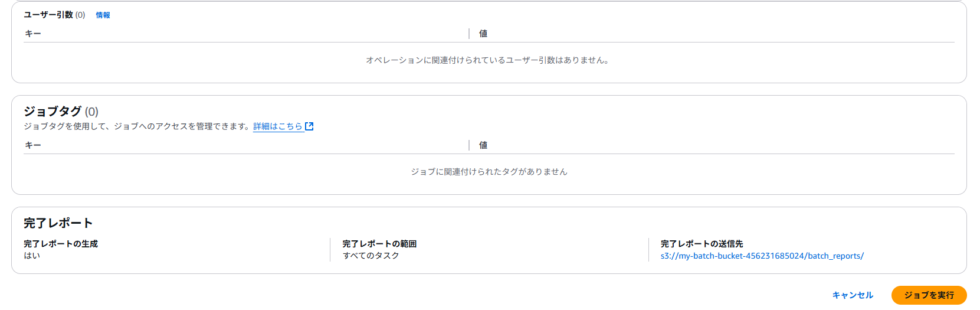Image resolution: width=980 pixels, height=310 pixels.
Task: Click the 完了レポート section heading
Action: [58, 223]
